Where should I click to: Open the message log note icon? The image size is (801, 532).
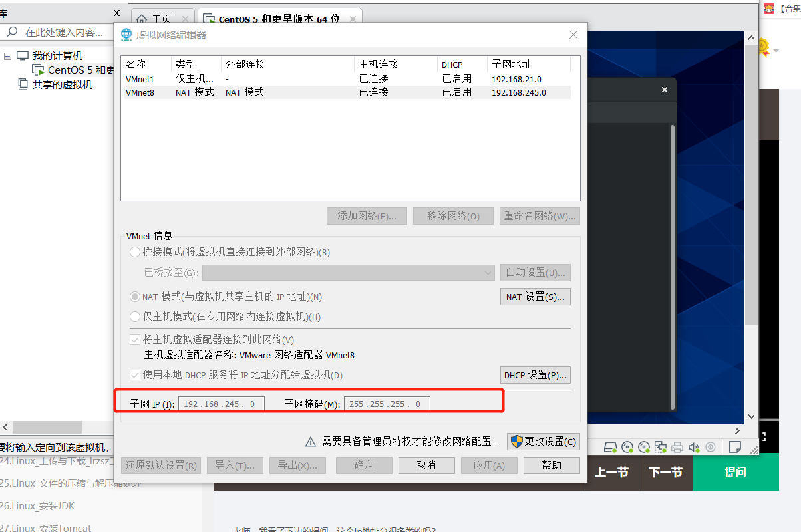point(735,446)
